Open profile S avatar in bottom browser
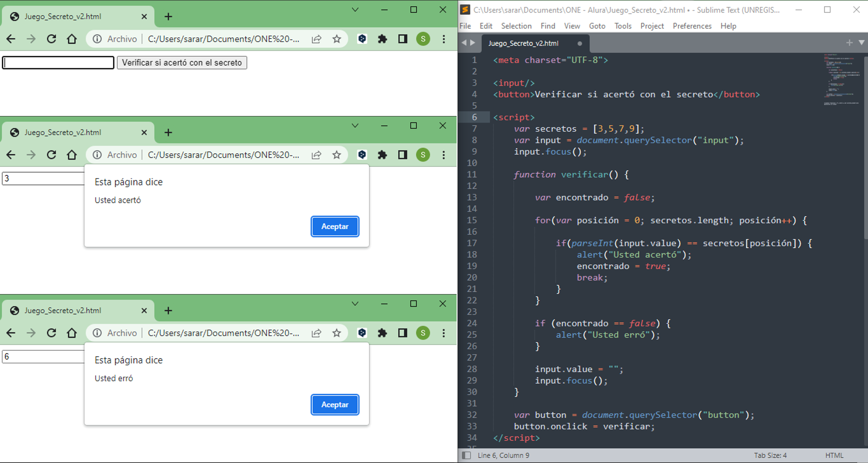 pyautogui.click(x=423, y=333)
